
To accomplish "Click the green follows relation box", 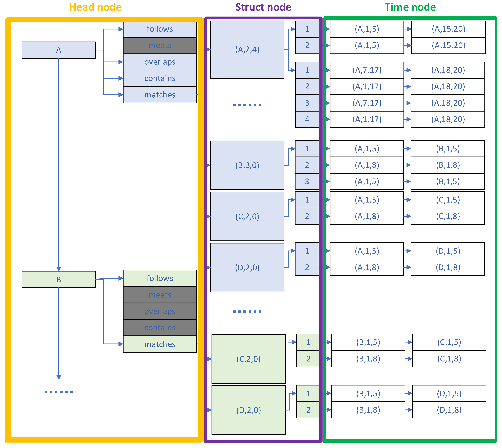I will tap(160, 278).
